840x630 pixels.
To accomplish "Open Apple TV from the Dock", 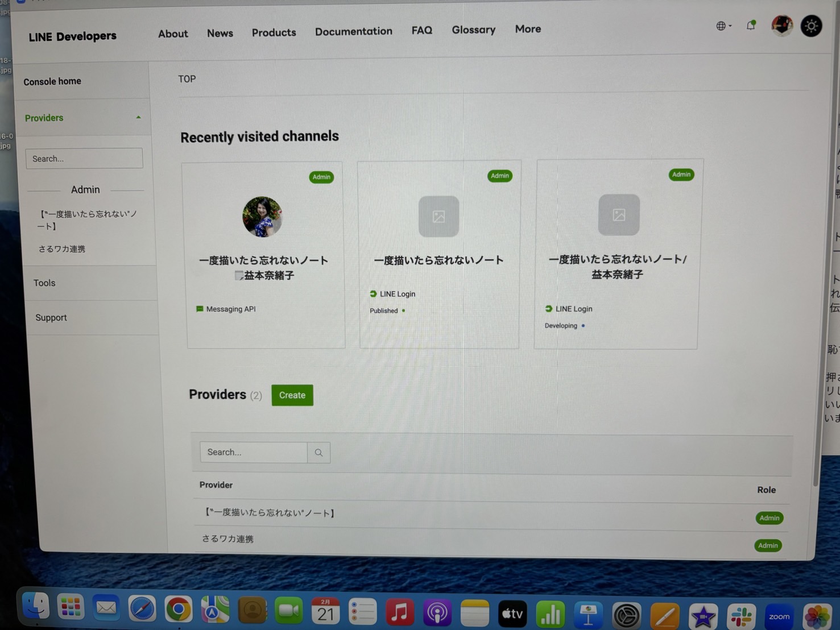I will point(512,614).
